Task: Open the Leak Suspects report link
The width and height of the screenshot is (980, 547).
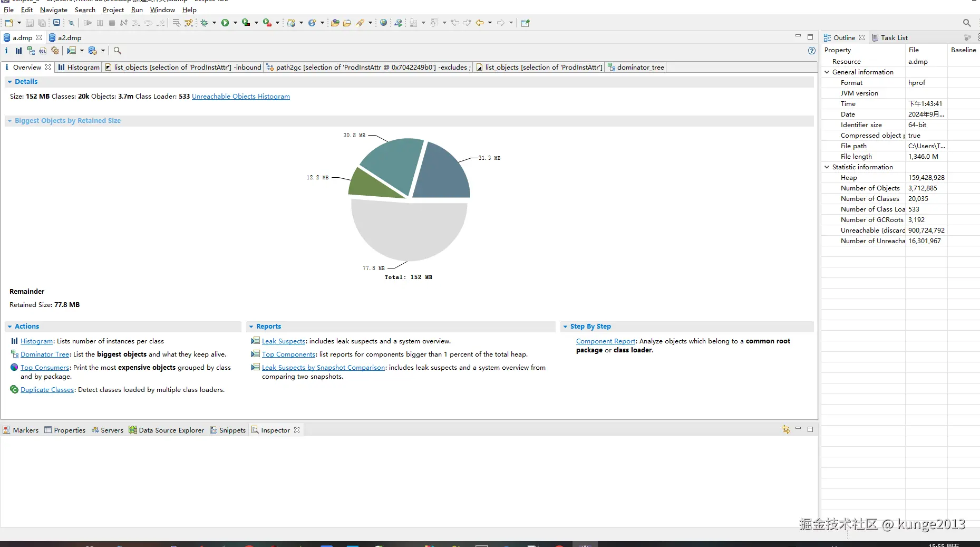Action: pyautogui.click(x=284, y=341)
